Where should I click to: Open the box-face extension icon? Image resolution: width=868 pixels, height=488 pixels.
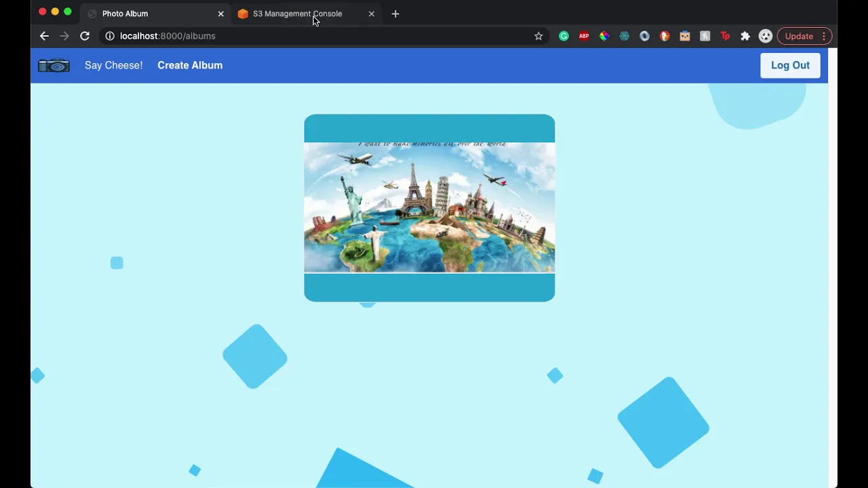685,36
